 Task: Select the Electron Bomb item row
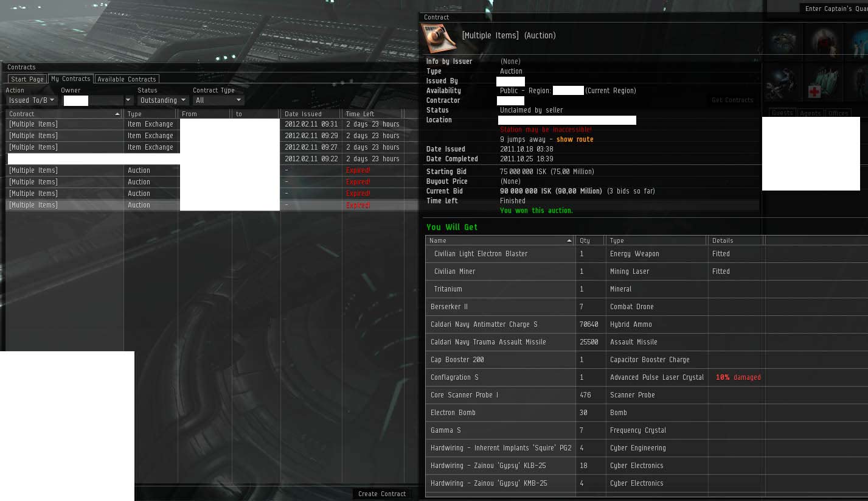(x=647, y=413)
